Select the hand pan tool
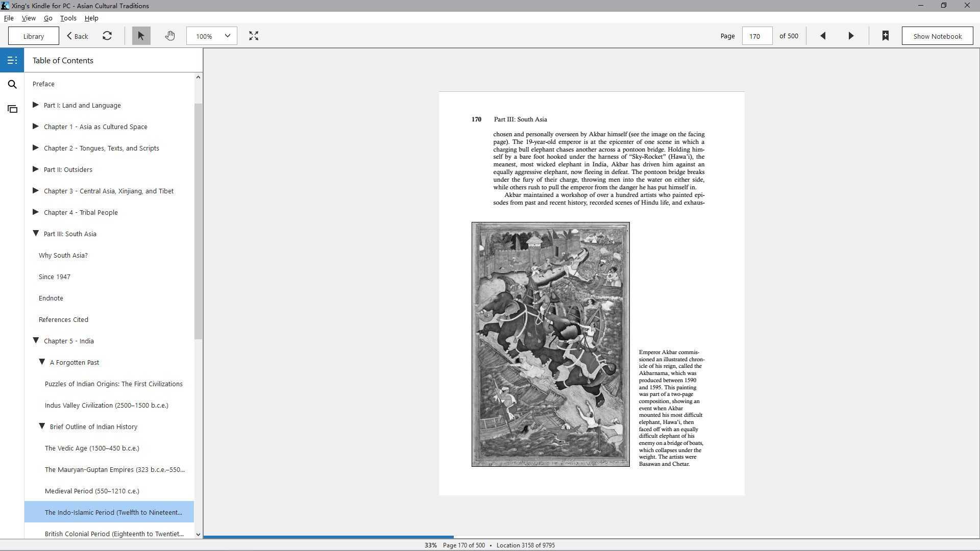The height and width of the screenshot is (551, 980). (x=170, y=36)
